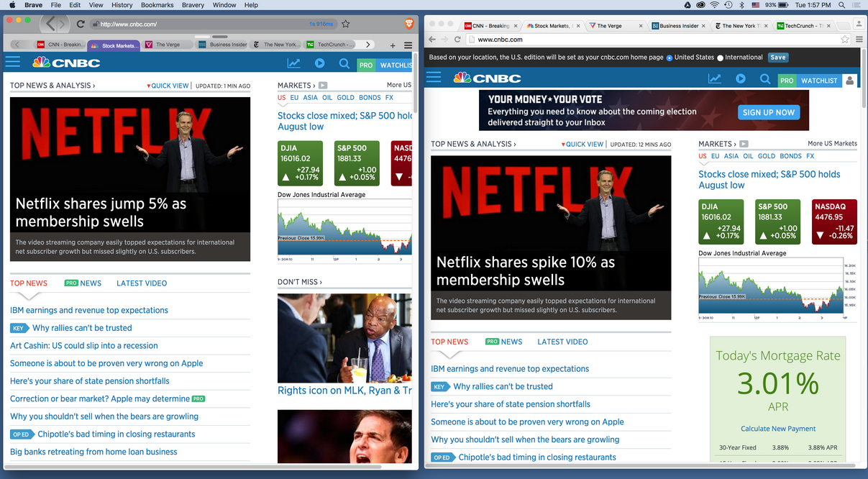Select the Latest Video tab in Brave
Viewport: 868px width, 479px height.
[142, 283]
